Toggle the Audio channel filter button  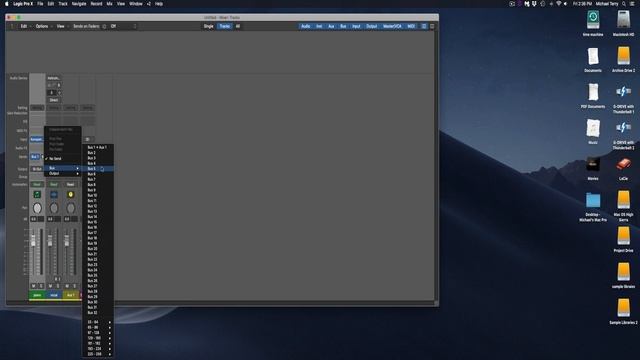point(305,26)
